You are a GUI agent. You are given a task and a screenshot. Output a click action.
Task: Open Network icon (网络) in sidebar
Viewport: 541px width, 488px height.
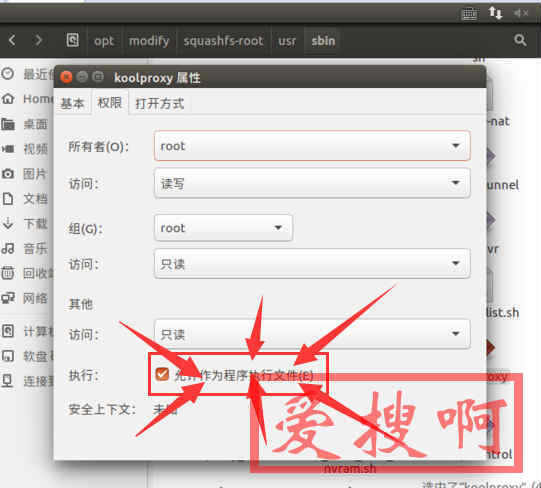(8, 298)
